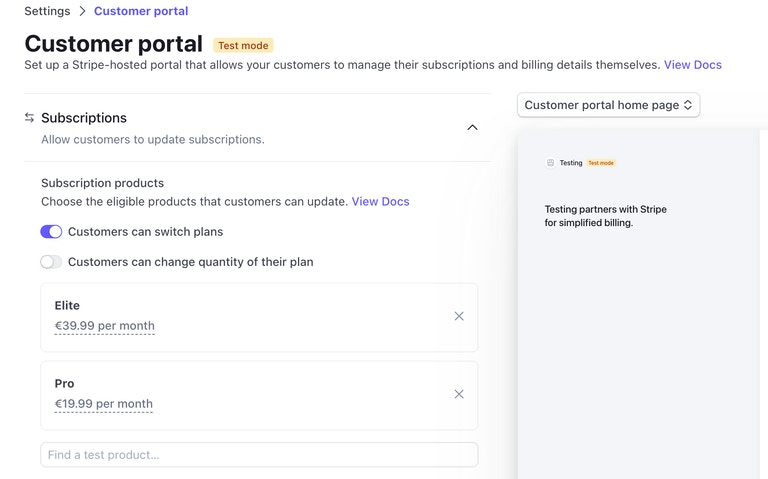
Task: Open the View Docs link in the page description
Action: 692,65
